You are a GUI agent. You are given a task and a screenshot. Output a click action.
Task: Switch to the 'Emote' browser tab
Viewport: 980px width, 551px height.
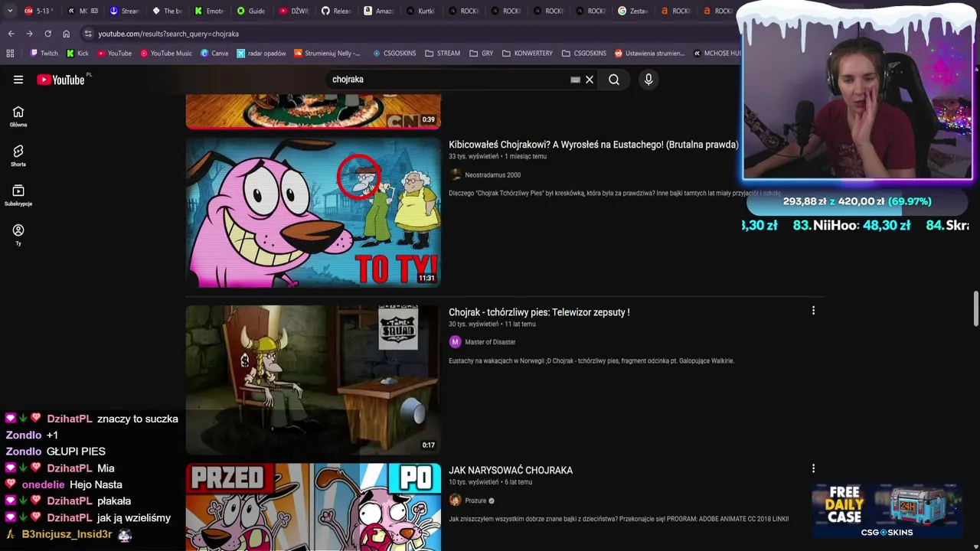(209, 11)
